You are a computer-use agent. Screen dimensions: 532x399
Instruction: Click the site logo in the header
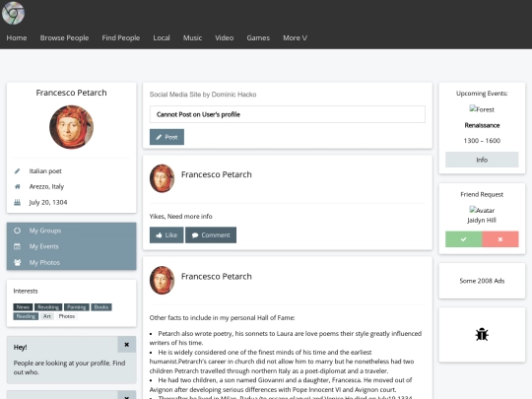pos(13,13)
